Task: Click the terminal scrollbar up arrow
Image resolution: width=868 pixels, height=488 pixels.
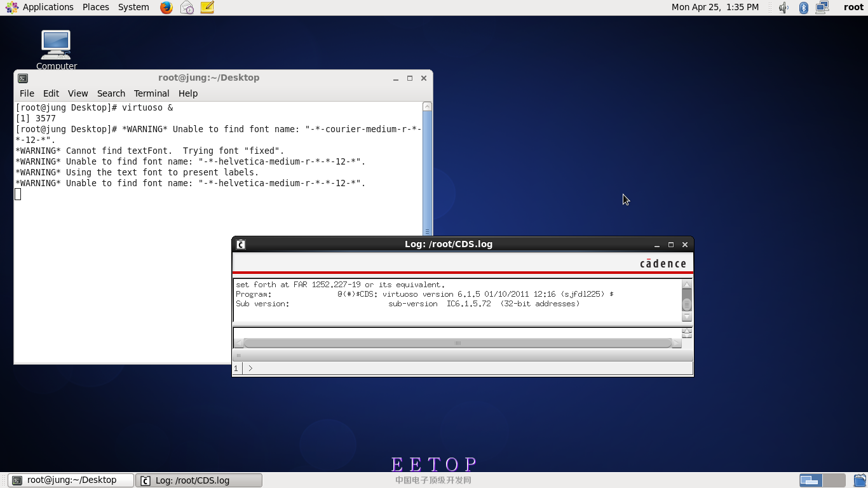Action: (427, 107)
